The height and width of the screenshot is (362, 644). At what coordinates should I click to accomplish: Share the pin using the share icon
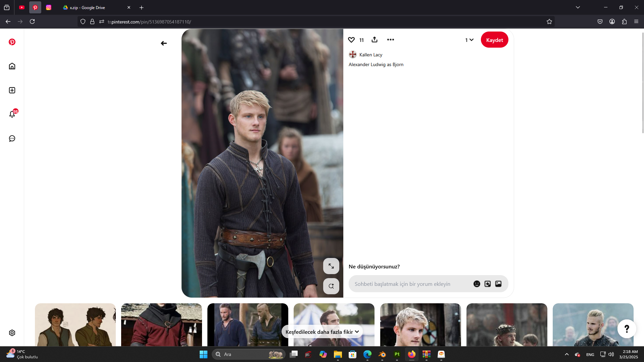coord(375,40)
